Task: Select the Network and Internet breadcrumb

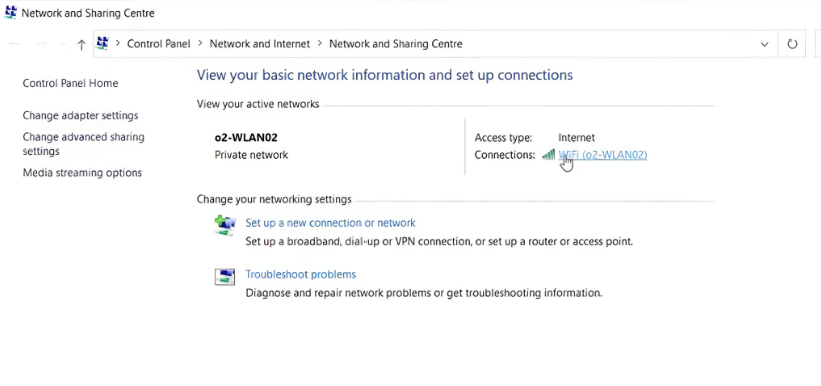Action: 260,44
